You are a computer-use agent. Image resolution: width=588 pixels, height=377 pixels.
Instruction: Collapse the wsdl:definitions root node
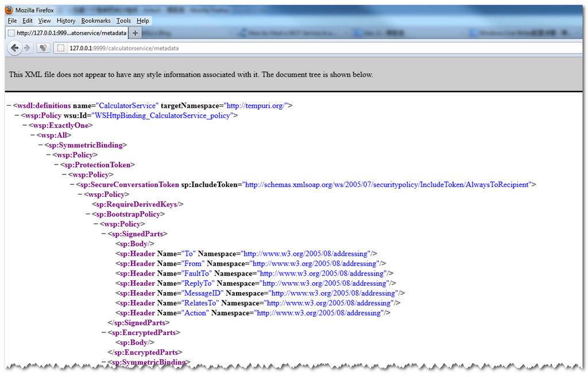9,106
